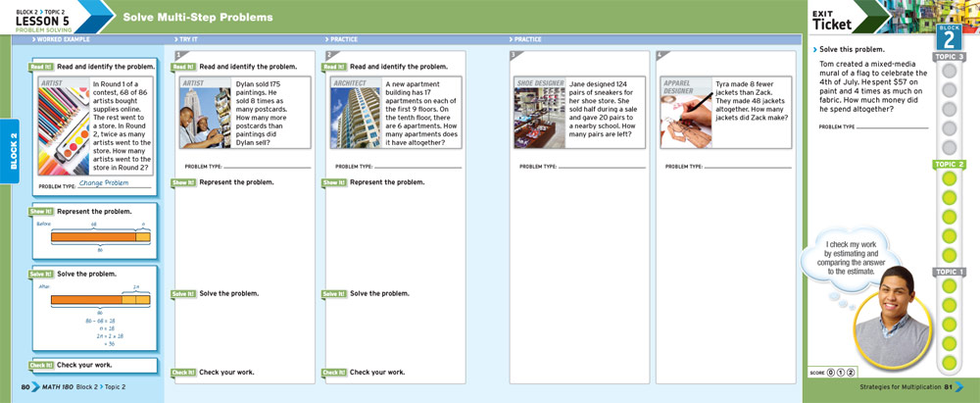The height and width of the screenshot is (403, 980).
Task: Click the Lesson 5 heading
Action: click(41, 20)
